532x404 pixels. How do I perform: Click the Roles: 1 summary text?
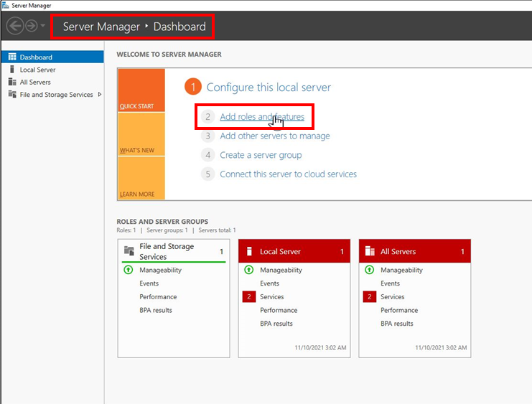coord(126,230)
